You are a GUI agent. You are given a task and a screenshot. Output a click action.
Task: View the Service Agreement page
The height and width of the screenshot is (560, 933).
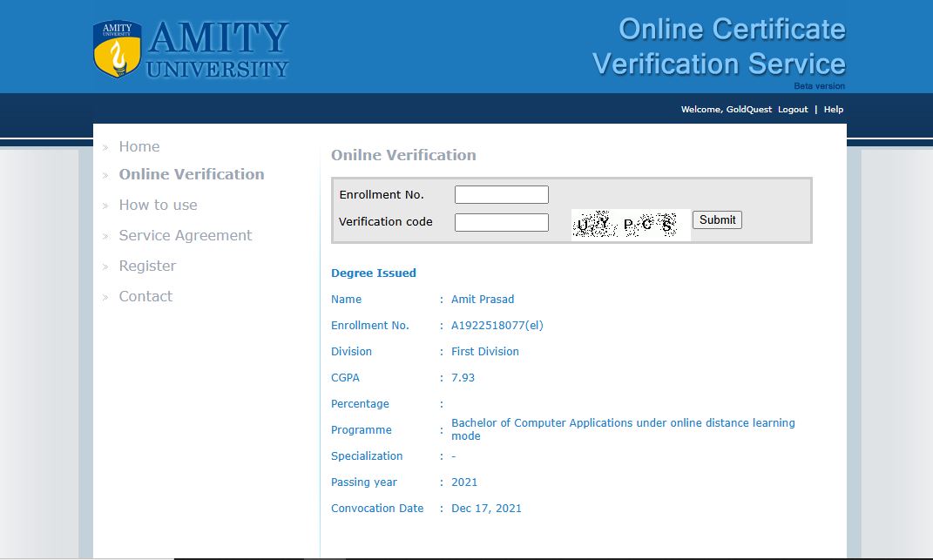point(185,235)
